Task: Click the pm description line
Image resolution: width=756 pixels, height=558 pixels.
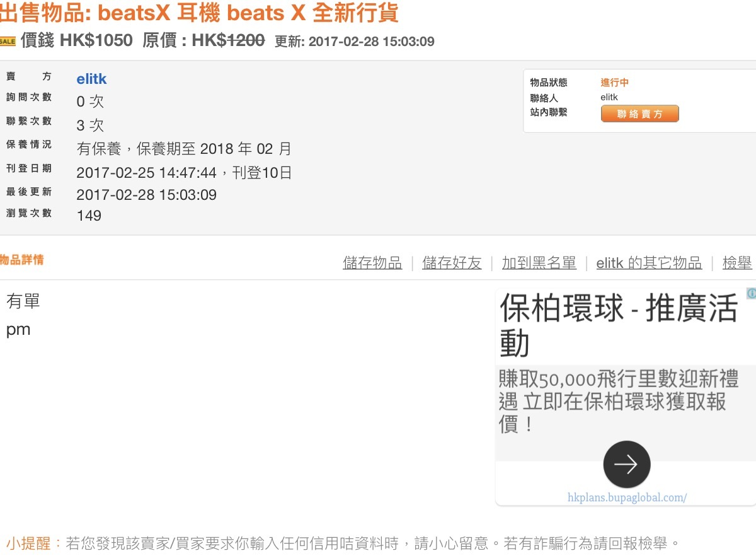Action: click(x=18, y=330)
